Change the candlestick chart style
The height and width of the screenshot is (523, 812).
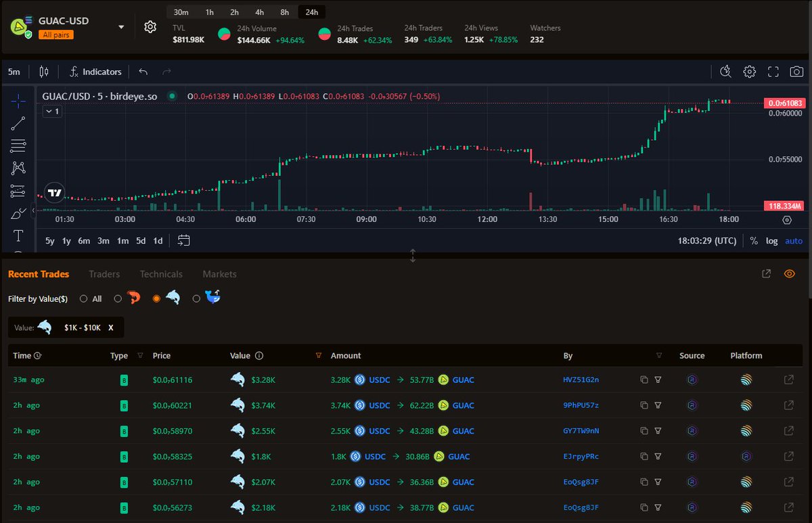(44, 72)
